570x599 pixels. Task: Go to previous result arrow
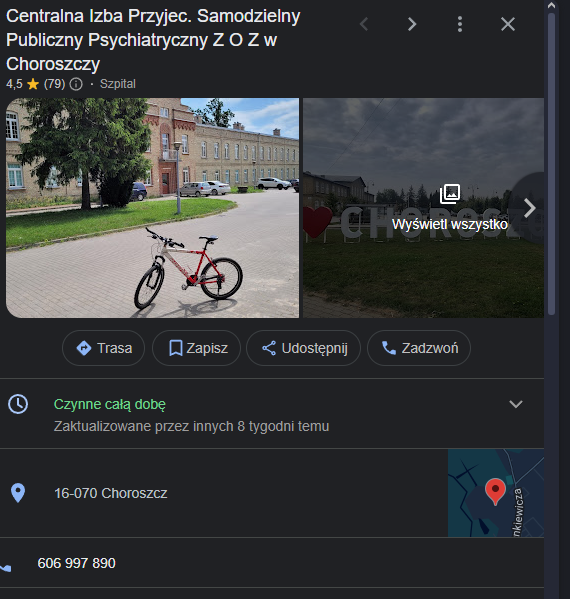click(x=364, y=24)
